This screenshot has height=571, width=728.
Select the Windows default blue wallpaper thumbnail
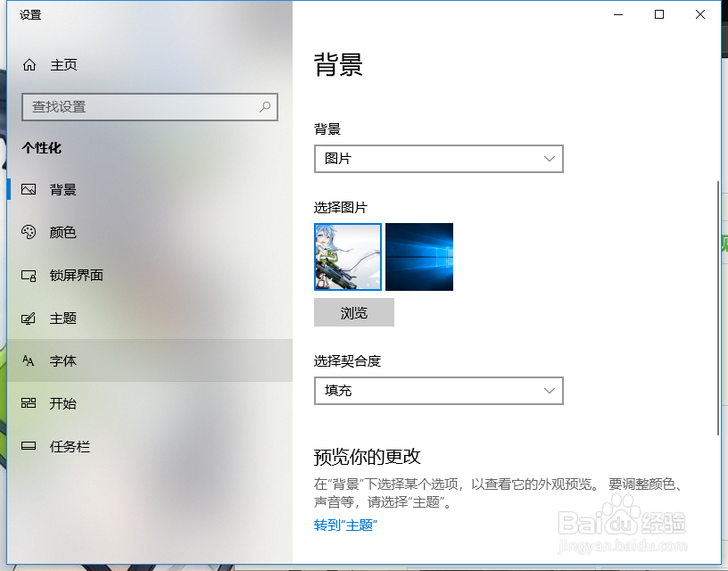pyautogui.click(x=419, y=256)
